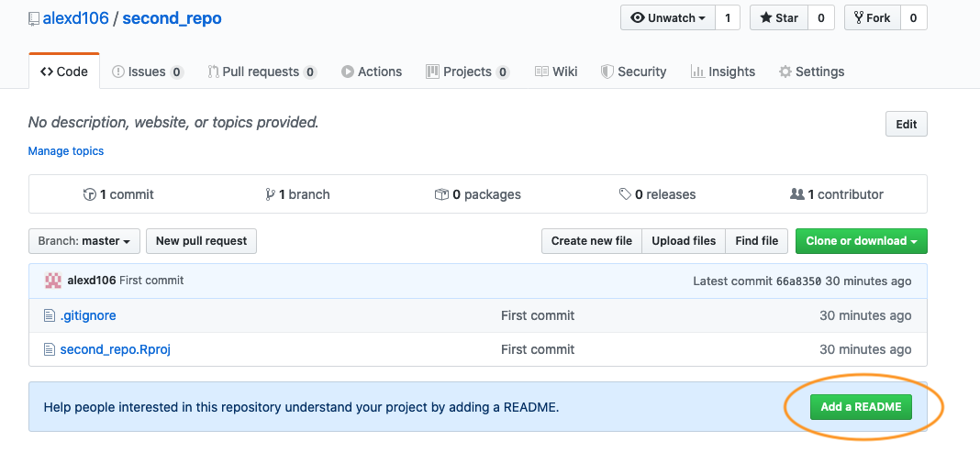Expand the Clone or download menu
This screenshot has width=980, height=474.
861,241
